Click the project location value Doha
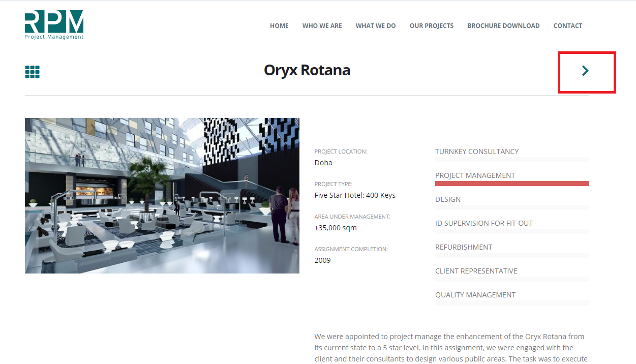This screenshot has height=364, width=636. pos(323,163)
